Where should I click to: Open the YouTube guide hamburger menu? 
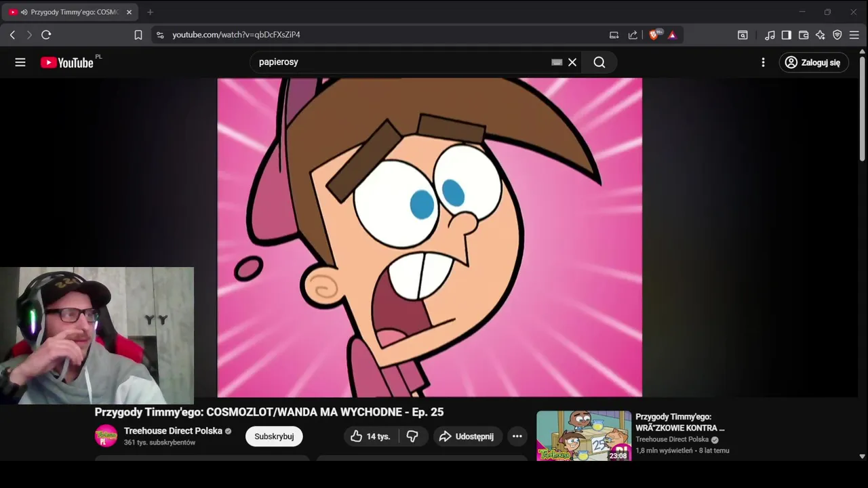point(20,62)
